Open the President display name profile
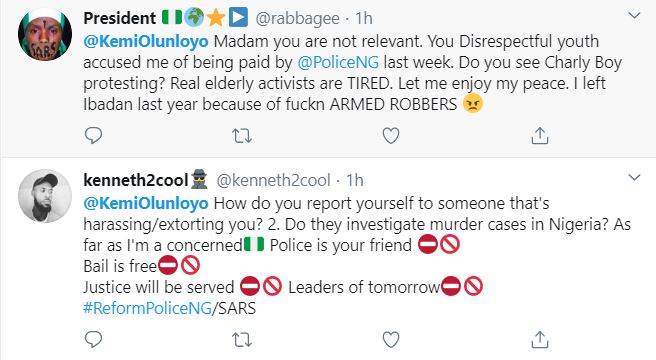 tap(120, 18)
